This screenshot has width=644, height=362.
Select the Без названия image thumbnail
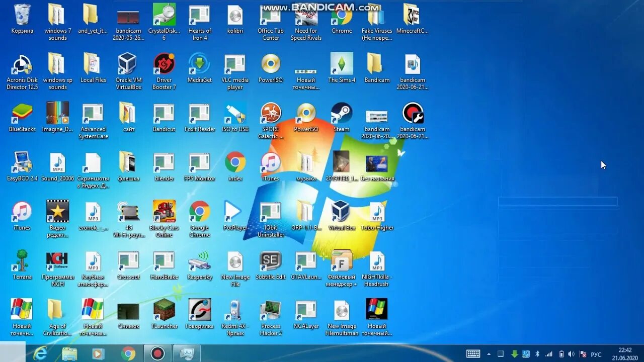(377, 164)
